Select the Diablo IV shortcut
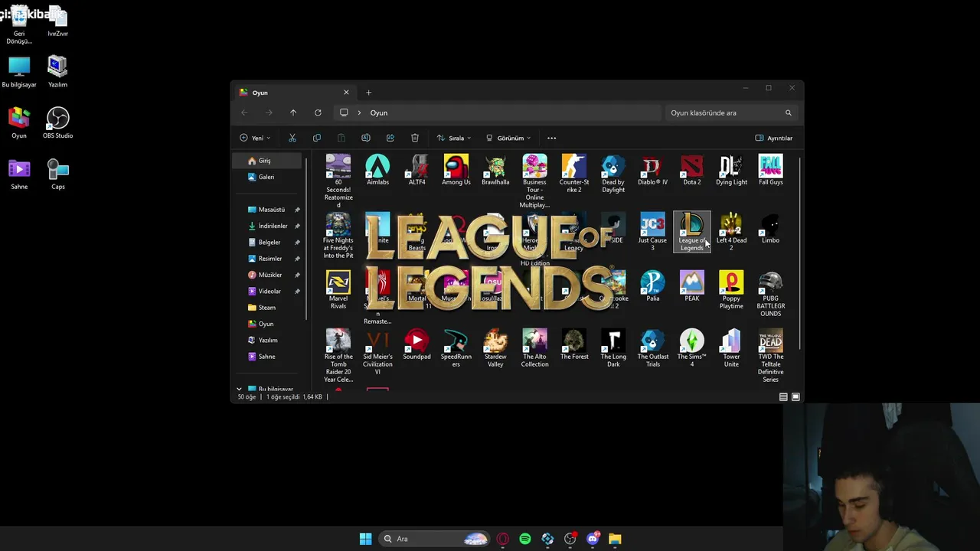 pyautogui.click(x=652, y=171)
